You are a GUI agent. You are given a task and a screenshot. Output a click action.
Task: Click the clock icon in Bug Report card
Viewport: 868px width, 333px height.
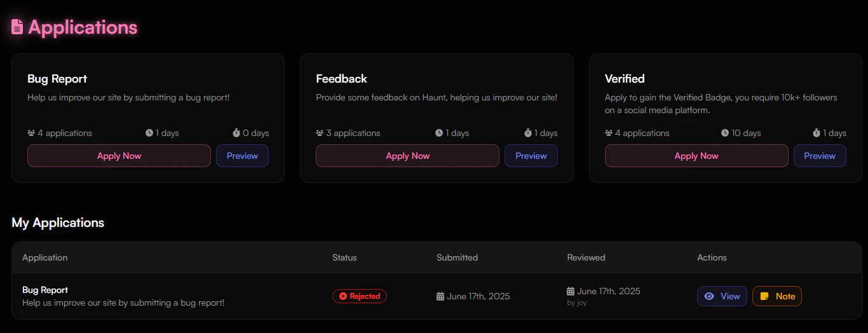[x=149, y=133]
